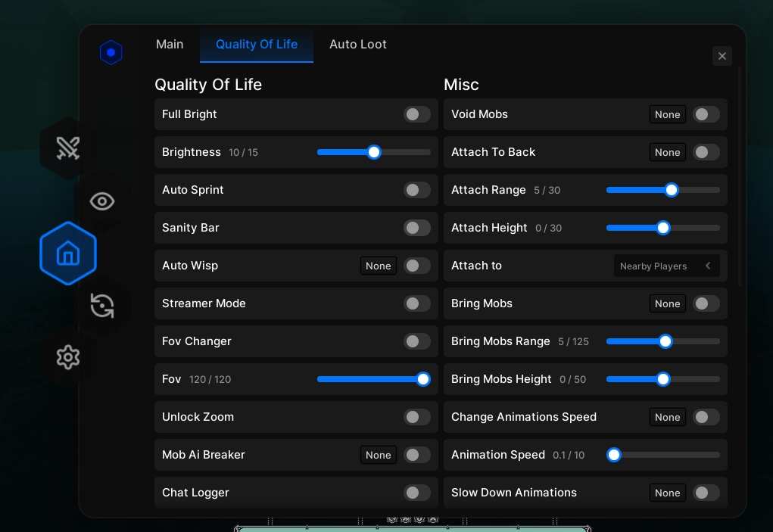Click the vertical scrollbar on the right
The image size is (773, 532).
coord(740,174)
